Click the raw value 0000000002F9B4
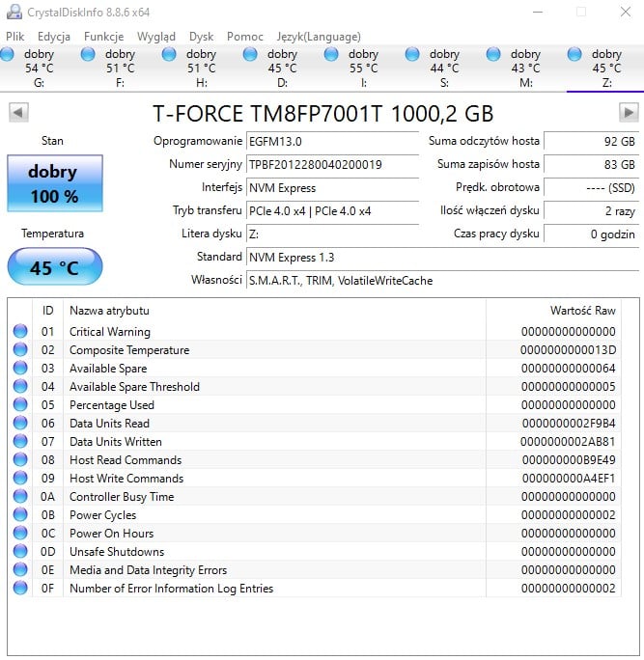This screenshot has width=644, height=660. (x=569, y=423)
